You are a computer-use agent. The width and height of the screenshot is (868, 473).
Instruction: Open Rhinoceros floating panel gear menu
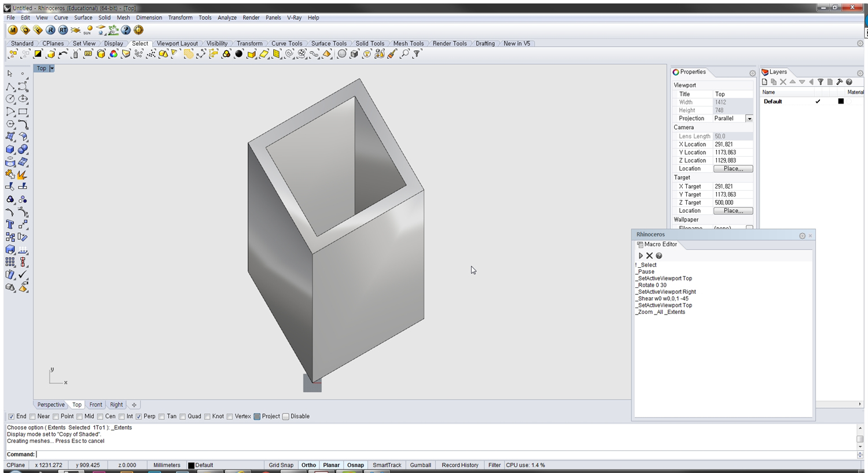(x=802, y=235)
